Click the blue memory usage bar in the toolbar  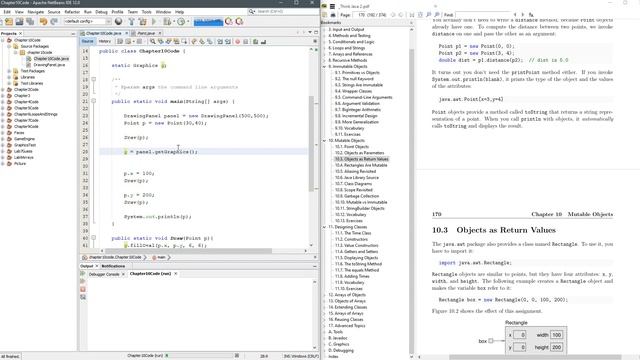pos(209,21)
